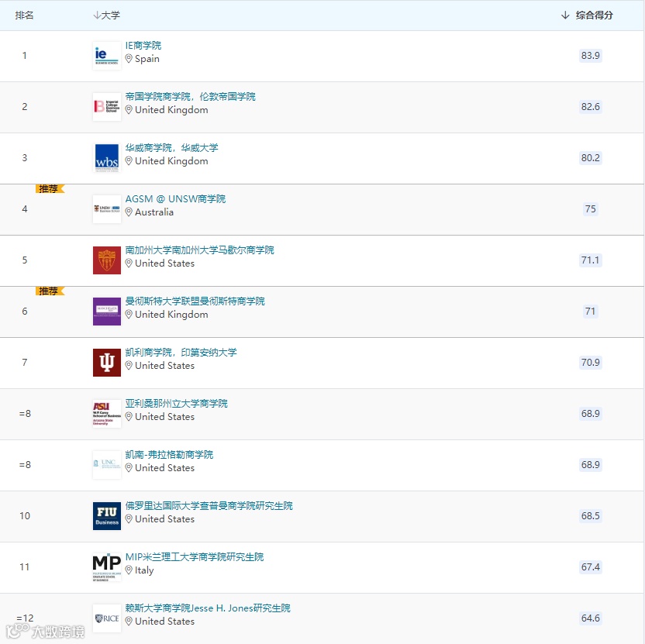Viewport: 645px width, 644px height.
Task: Open the IE商学院 link
Action: click(x=143, y=45)
